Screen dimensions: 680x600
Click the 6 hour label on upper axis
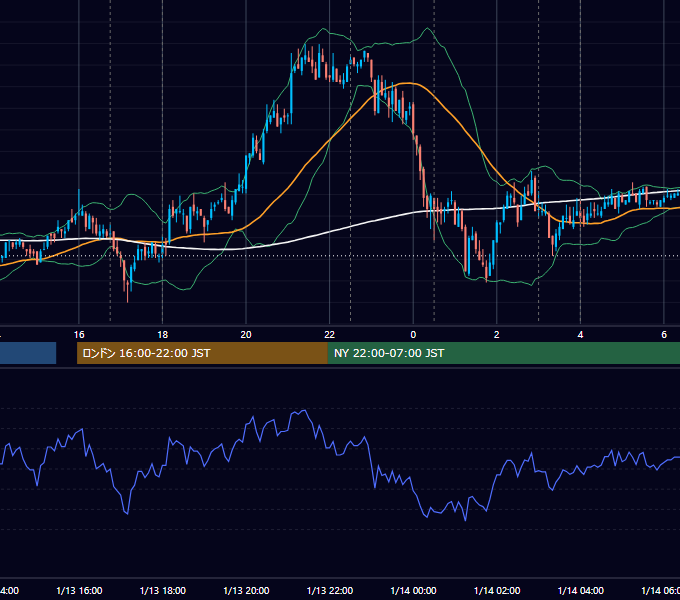pyautogui.click(x=664, y=335)
